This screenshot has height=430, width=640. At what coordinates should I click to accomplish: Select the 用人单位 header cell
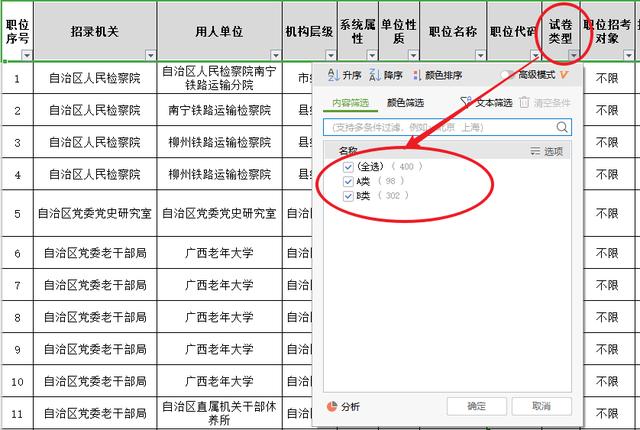tap(220, 31)
